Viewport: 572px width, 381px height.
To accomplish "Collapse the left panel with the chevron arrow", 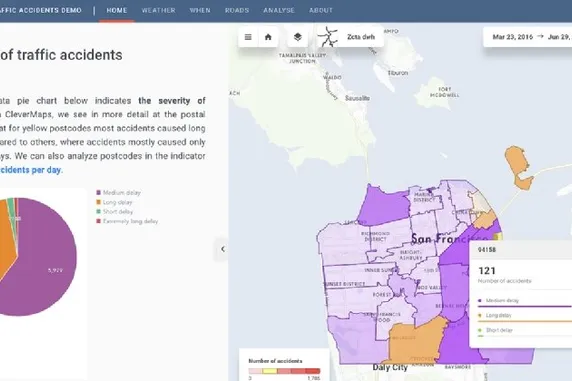I will (x=223, y=249).
